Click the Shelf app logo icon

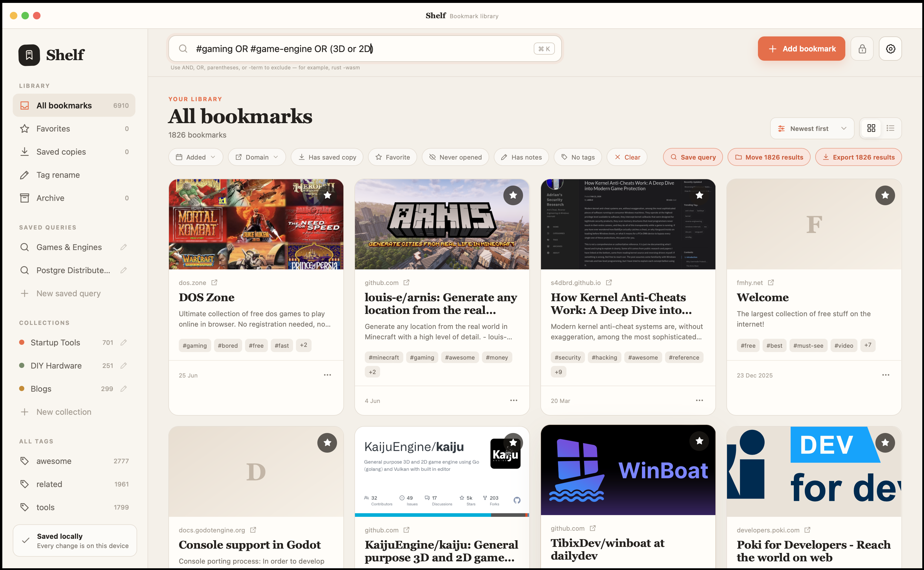click(x=29, y=55)
